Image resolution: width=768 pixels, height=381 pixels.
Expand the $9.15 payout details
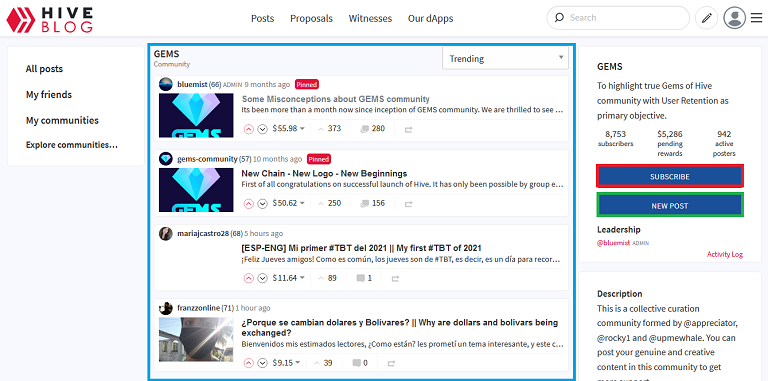pyautogui.click(x=287, y=363)
